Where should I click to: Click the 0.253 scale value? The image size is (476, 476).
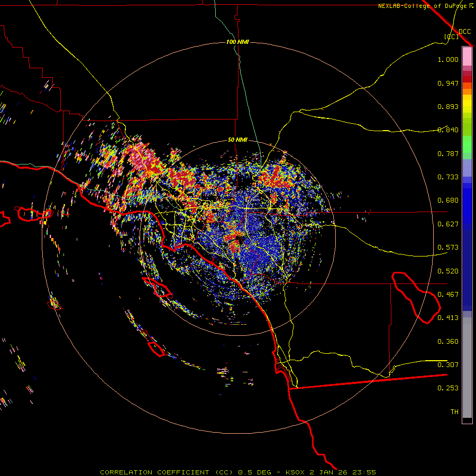pos(448,388)
